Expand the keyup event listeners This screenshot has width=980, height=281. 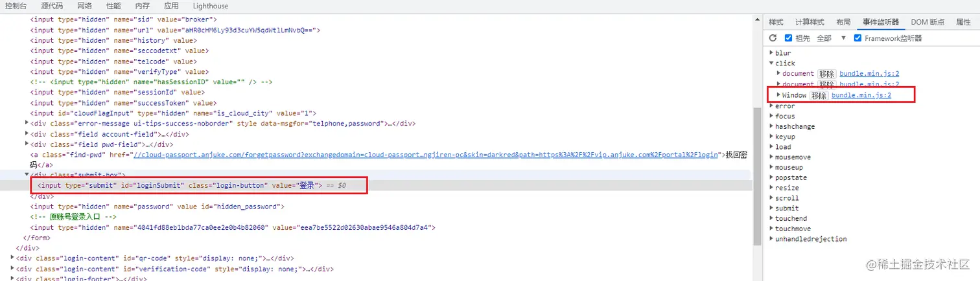click(771, 137)
